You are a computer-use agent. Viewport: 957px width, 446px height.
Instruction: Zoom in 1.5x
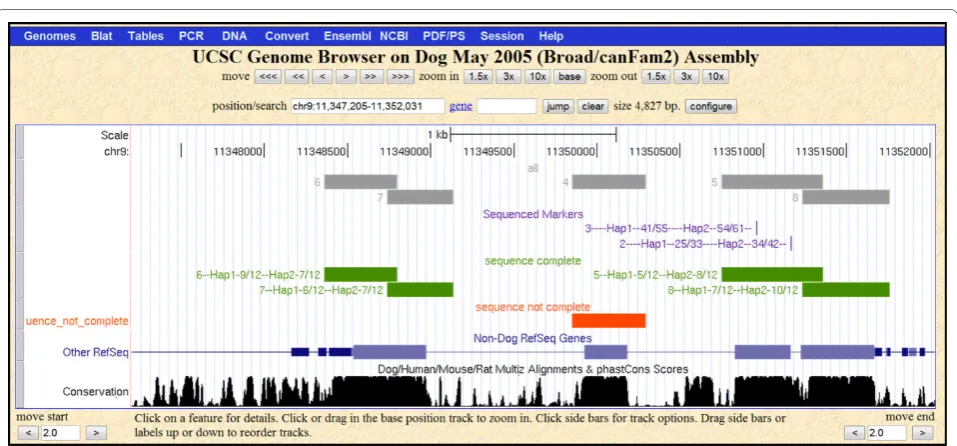click(x=478, y=77)
